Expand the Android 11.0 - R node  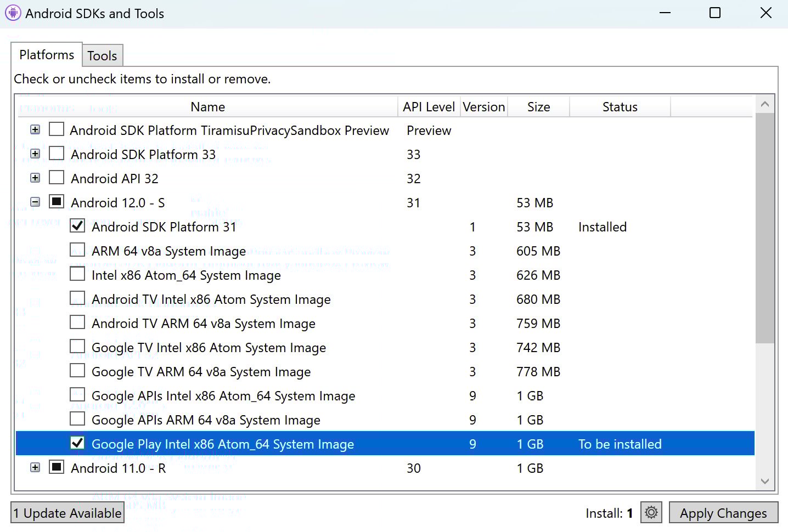pos(35,467)
